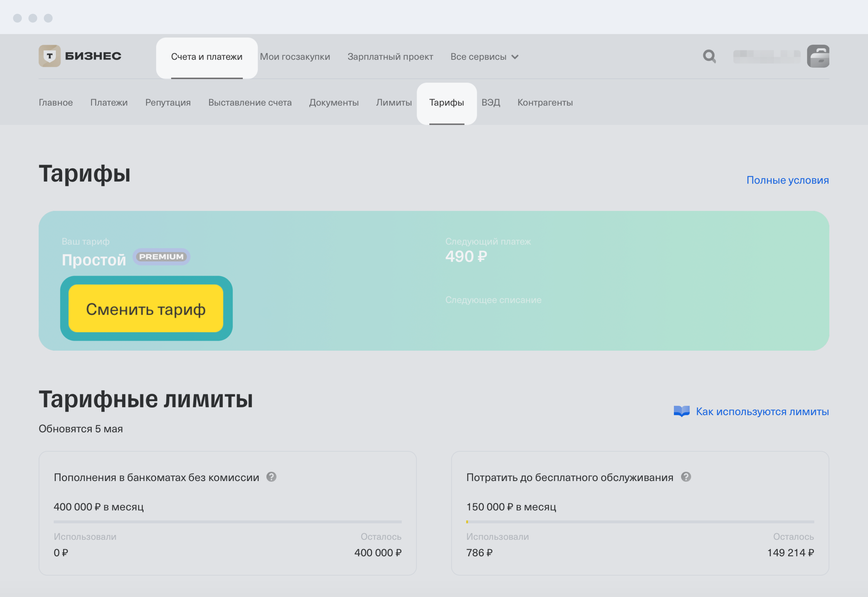The width and height of the screenshot is (868, 597).
Task: Switch to Счета и платежи tab
Action: point(207,57)
